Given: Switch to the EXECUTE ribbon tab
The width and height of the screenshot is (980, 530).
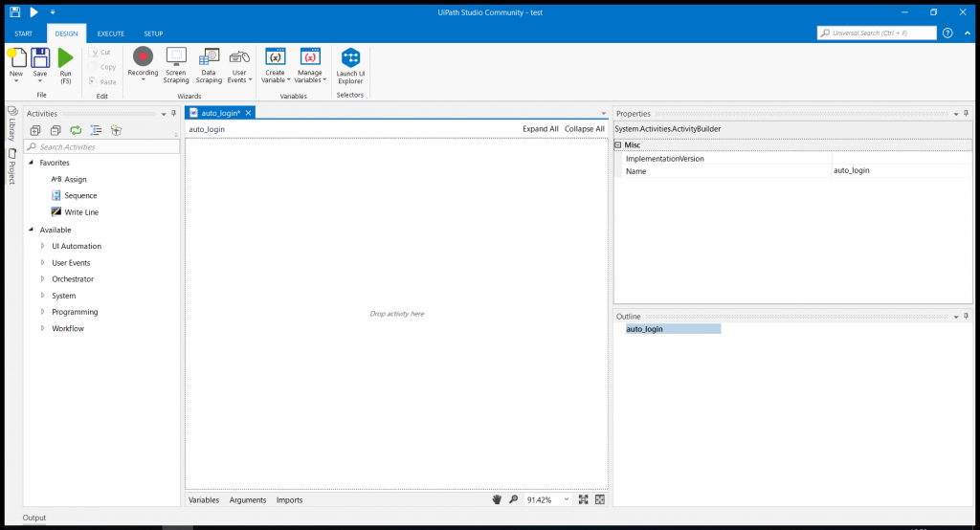Looking at the screenshot, I should click(x=111, y=33).
